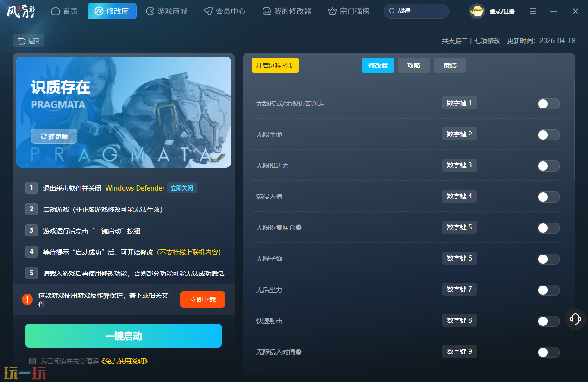Click the yellow Windows Defender text
Screen dimensions: 588x382
click(135, 188)
